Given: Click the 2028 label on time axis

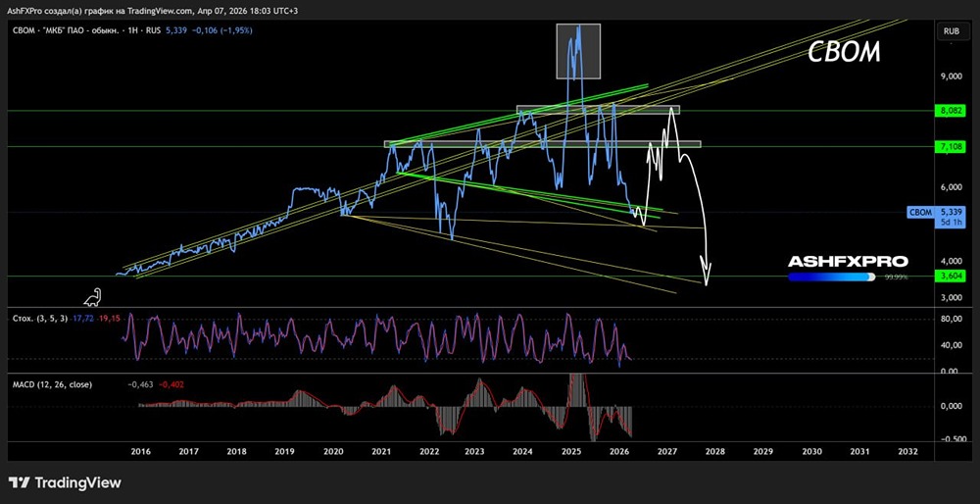Looking at the screenshot, I should point(715,451).
